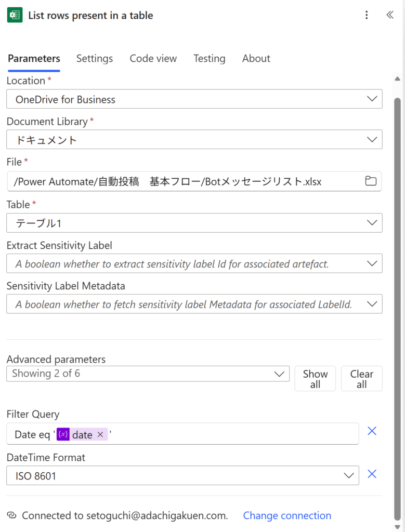The image size is (405, 532).
Task: Switch to the Settings tab
Action: tap(95, 59)
